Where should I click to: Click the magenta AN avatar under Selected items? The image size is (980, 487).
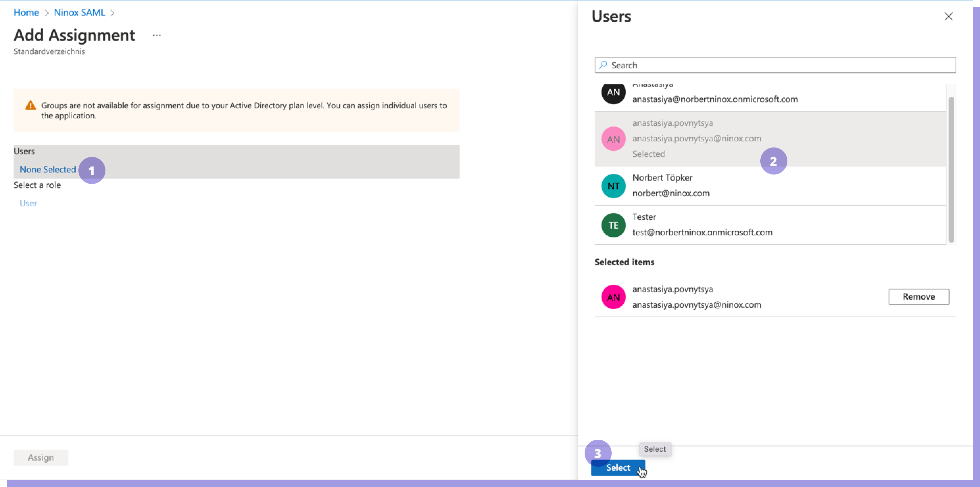point(613,297)
